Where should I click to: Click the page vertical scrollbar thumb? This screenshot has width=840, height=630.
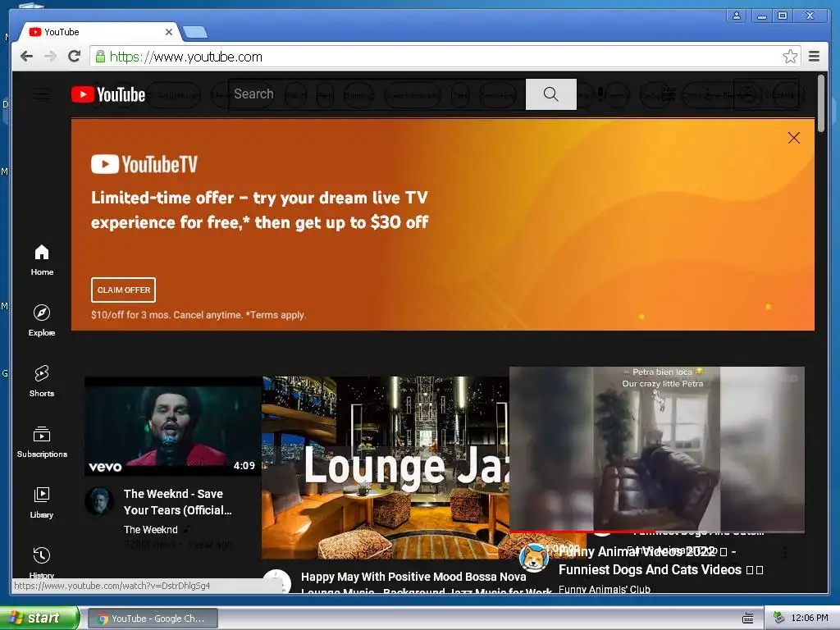[820, 103]
